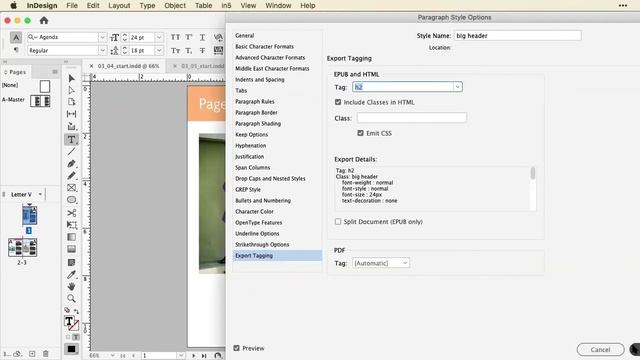Image resolution: width=640 pixels, height=360 pixels.
Task: Click the Home icon
Action: pyautogui.click(x=44, y=20)
